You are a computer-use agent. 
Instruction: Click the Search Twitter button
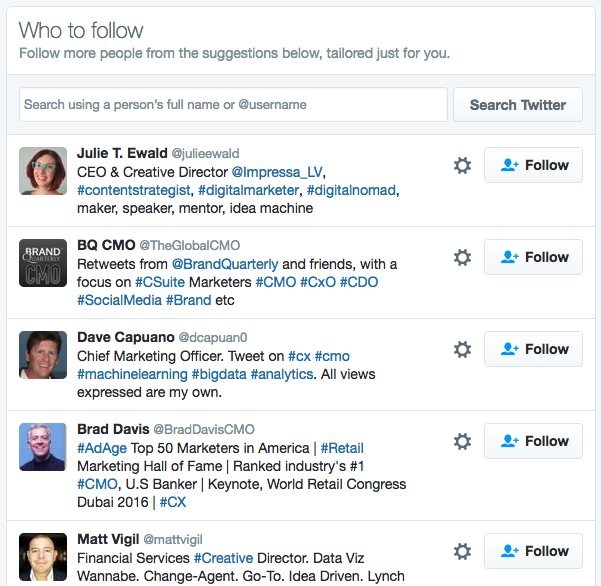pyautogui.click(x=518, y=105)
